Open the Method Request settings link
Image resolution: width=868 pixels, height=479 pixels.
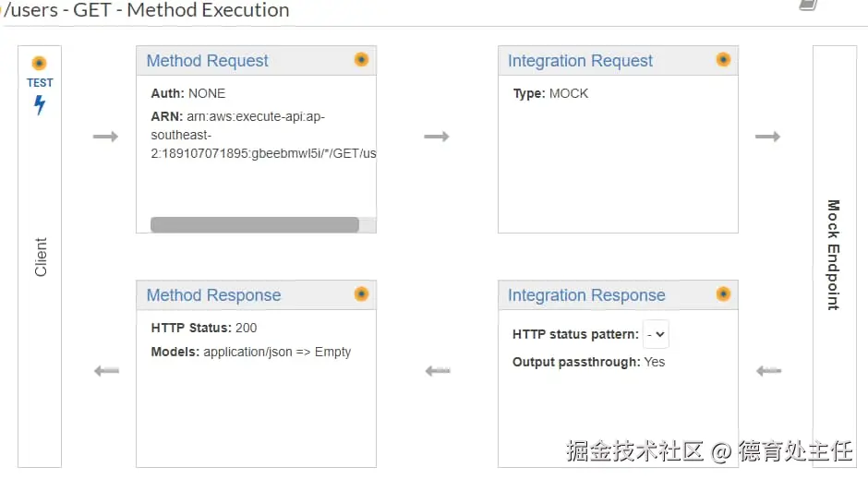pos(207,61)
